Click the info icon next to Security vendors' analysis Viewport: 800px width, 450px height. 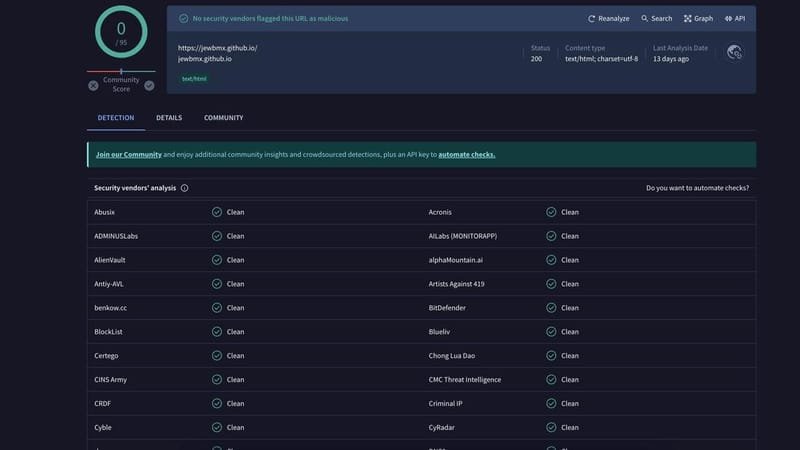click(x=185, y=188)
